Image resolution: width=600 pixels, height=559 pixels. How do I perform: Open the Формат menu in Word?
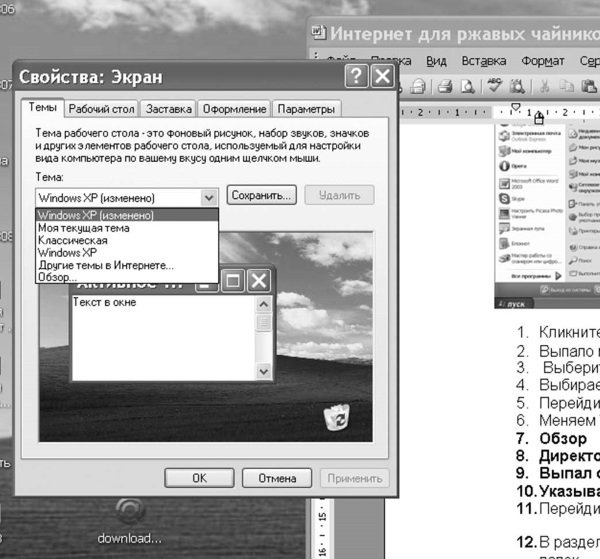(x=543, y=61)
